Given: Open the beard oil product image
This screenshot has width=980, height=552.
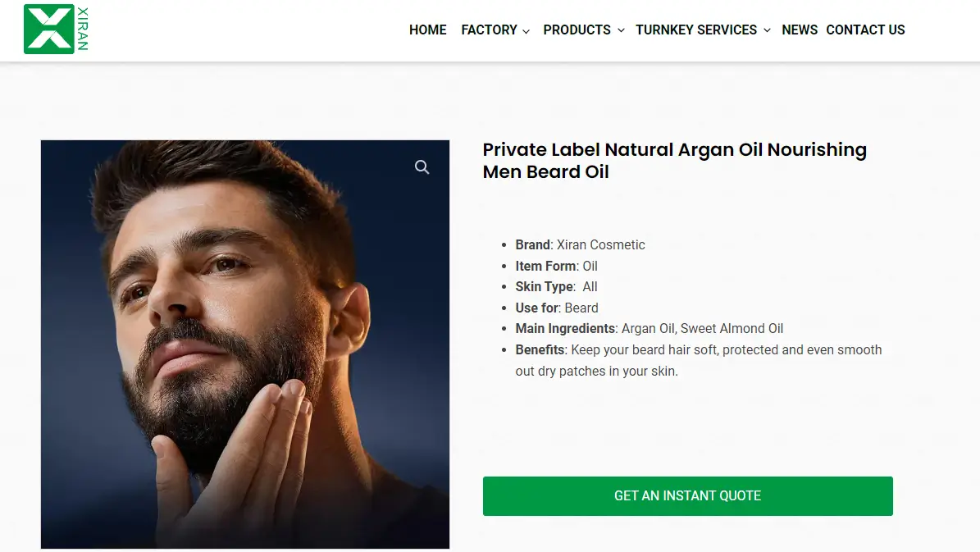Looking at the screenshot, I should (244, 344).
